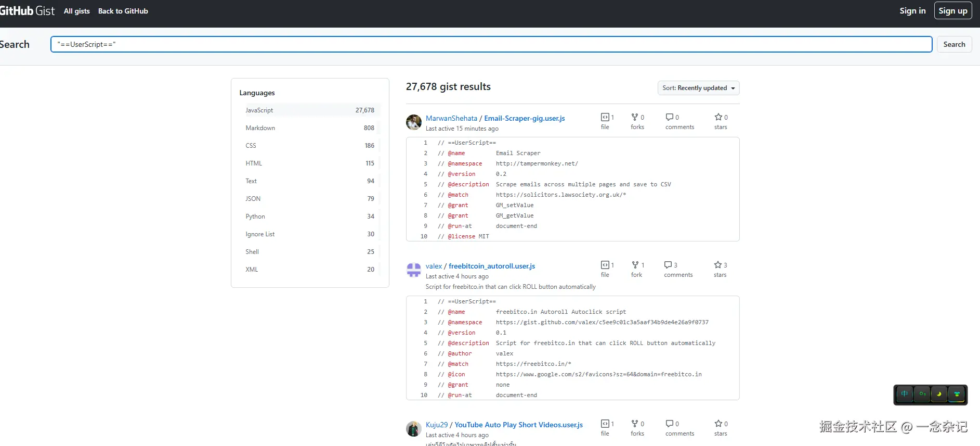
Task: Filter results by Shell language
Action: coord(310,252)
